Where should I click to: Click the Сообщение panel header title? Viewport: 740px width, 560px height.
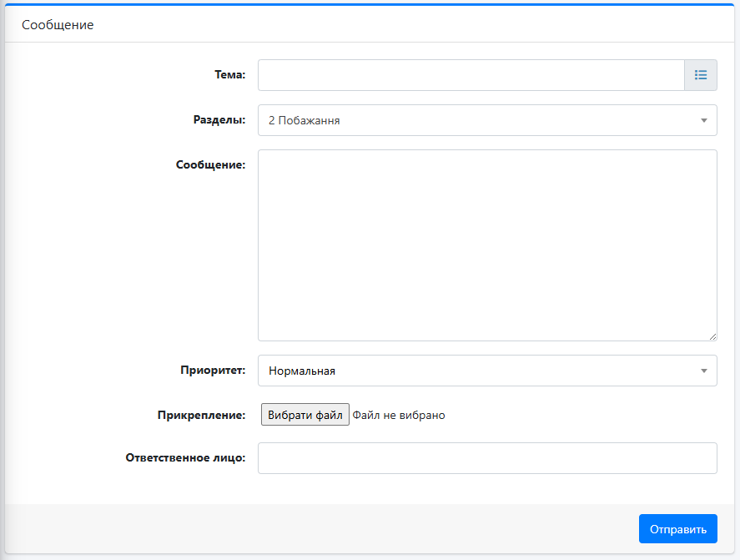(x=58, y=24)
